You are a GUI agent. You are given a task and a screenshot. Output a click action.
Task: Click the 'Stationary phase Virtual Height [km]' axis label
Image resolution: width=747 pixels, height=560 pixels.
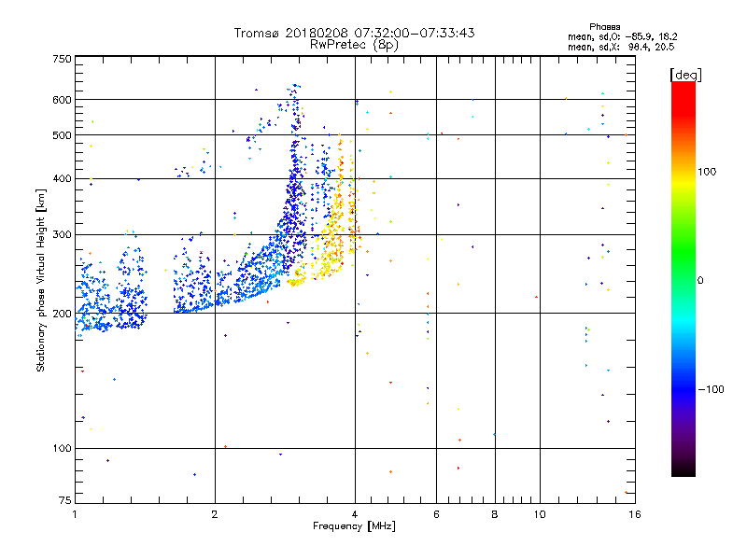40,281
